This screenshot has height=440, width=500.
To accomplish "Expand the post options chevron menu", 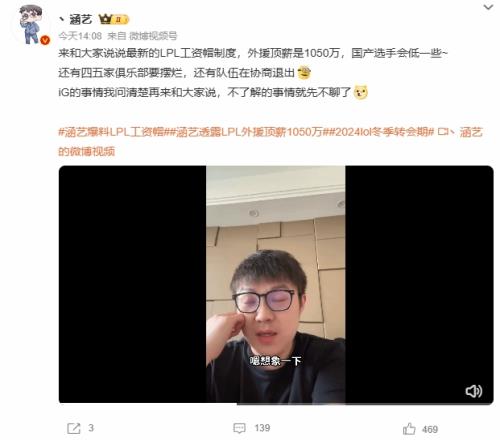I will [488, 7].
